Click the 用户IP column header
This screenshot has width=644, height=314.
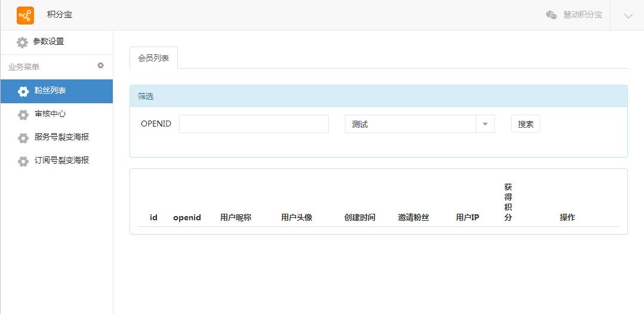(x=467, y=218)
